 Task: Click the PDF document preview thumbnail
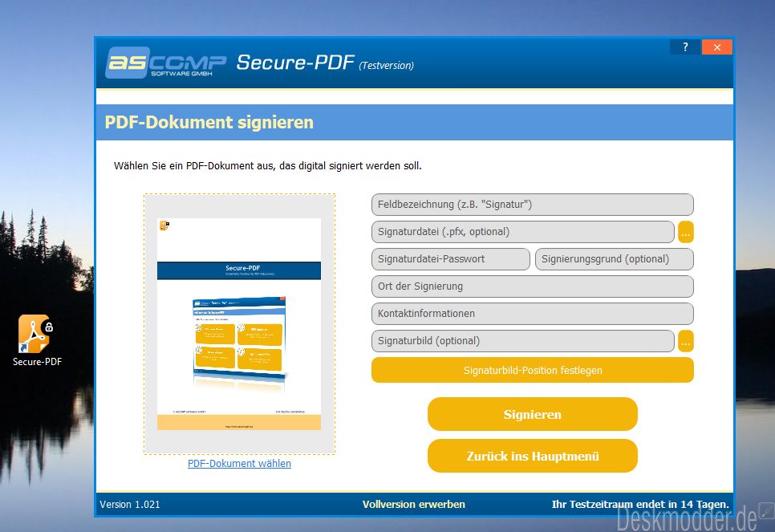239,324
